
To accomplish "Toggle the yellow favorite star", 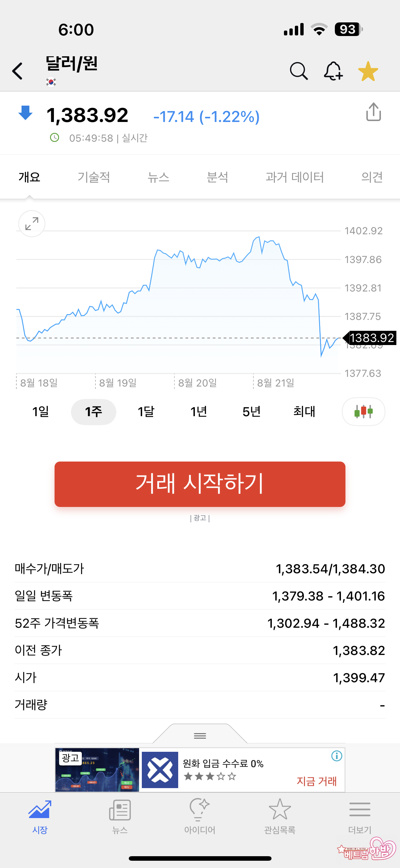I will [368, 71].
